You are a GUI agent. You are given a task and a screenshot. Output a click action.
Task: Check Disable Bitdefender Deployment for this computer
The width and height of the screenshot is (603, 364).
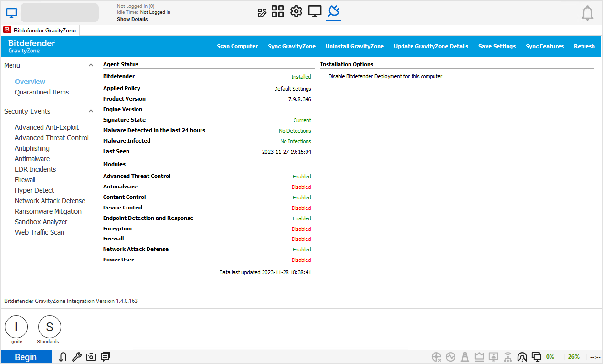point(324,76)
